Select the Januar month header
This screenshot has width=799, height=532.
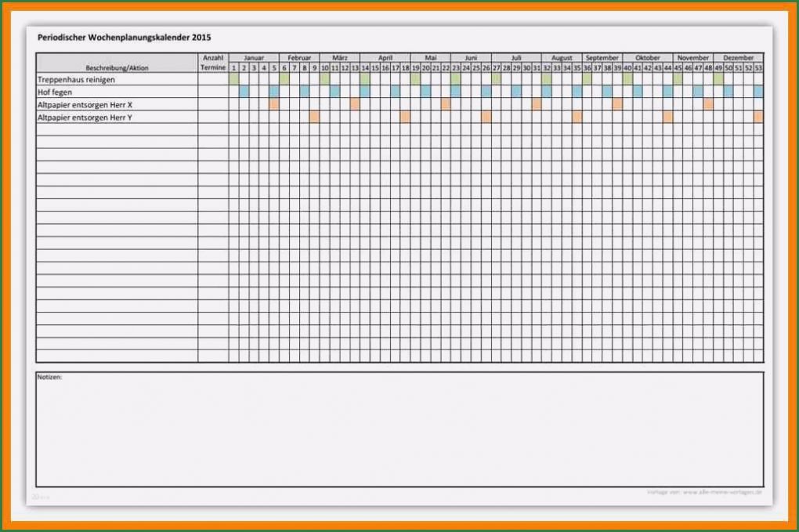pos(254,58)
